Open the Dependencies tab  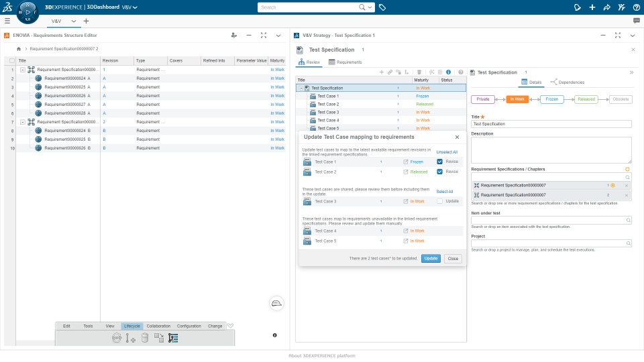point(568,82)
